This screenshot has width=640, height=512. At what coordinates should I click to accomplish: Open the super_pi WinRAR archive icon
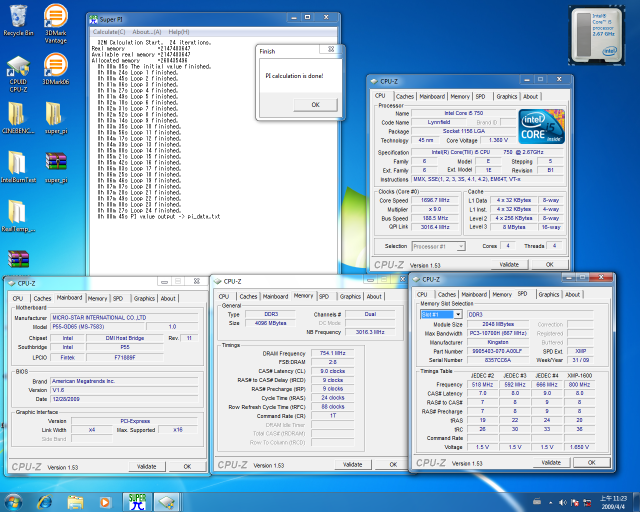coord(56,167)
